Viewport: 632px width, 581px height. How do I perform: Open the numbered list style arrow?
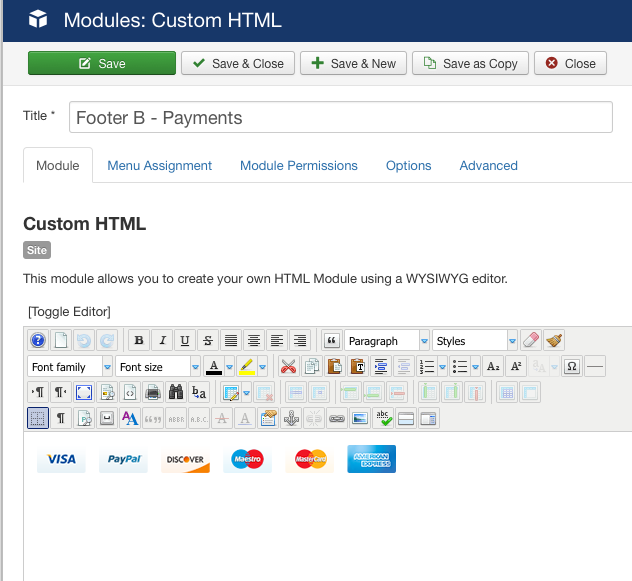click(443, 367)
